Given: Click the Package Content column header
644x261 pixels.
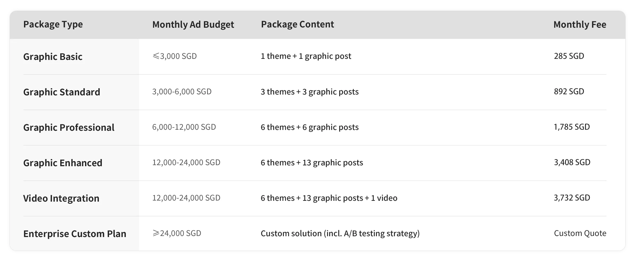Looking at the screenshot, I should 297,25.
